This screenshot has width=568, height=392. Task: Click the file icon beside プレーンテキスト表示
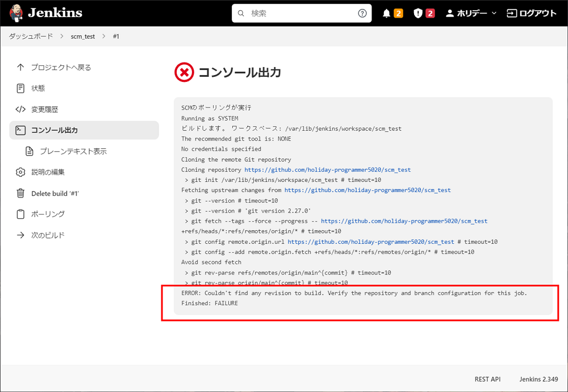click(x=30, y=151)
